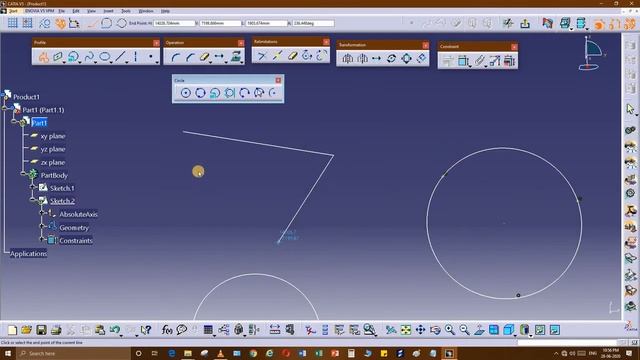
Task: Select the Corner tool in Operation toolbar
Action: point(176,58)
